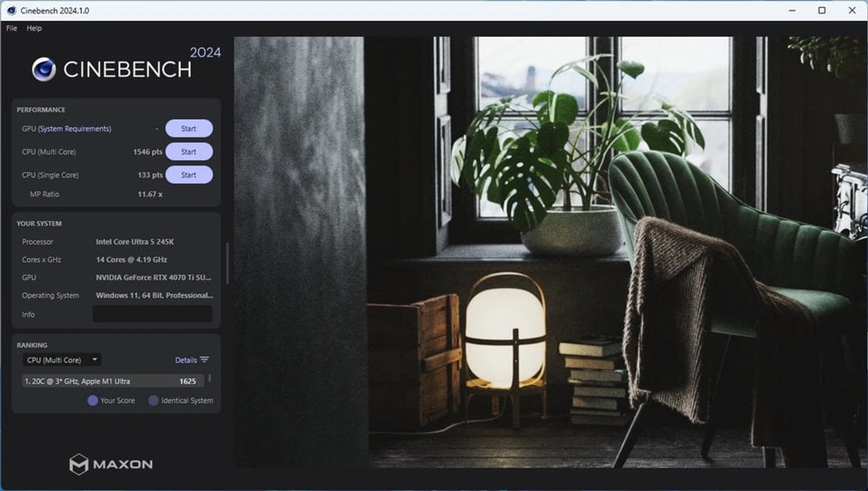Viewport: 868px width, 491px height.
Task: Select the Apple M1 Ultra ranking row
Action: (113, 381)
